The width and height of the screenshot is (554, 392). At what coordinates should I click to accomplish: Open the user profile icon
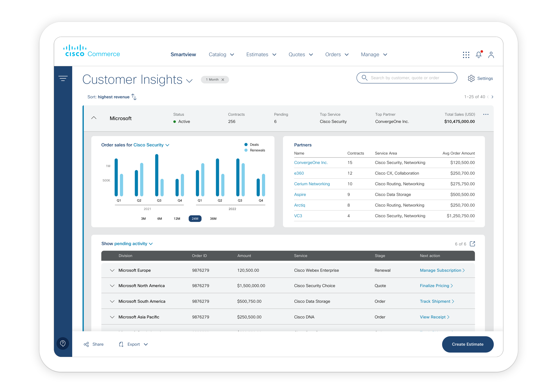coord(491,55)
